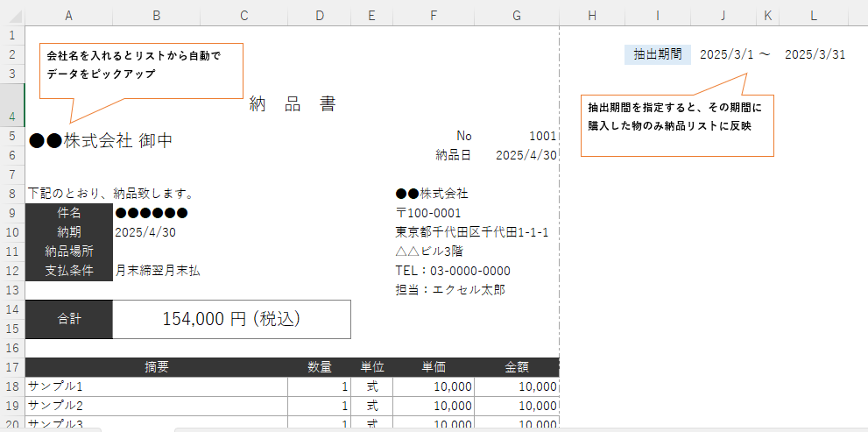868x432 pixels.
Task: Select column A header
Action: (68, 16)
